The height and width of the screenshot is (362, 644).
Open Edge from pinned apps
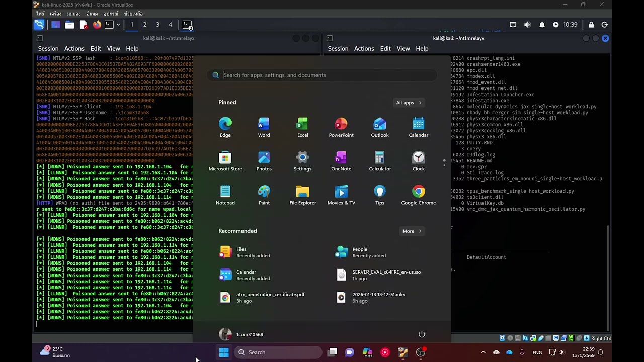(x=225, y=127)
